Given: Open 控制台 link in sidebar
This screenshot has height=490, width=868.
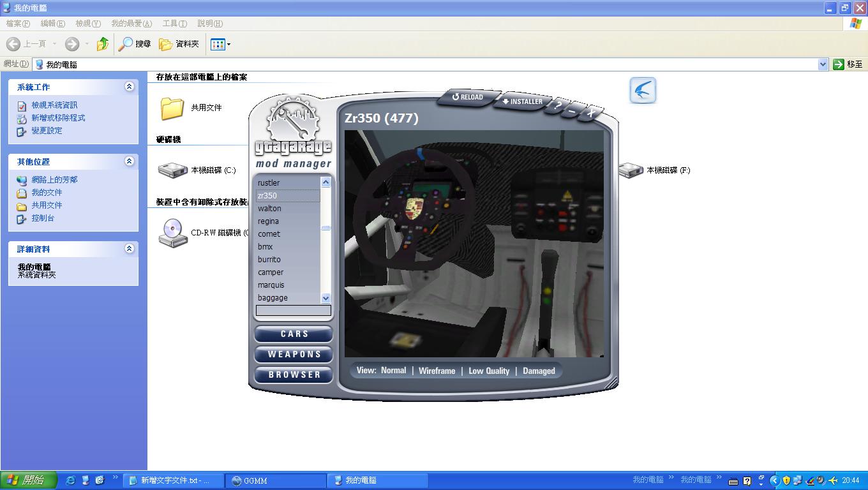Looking at the screenshot, I should click(43, 218).
